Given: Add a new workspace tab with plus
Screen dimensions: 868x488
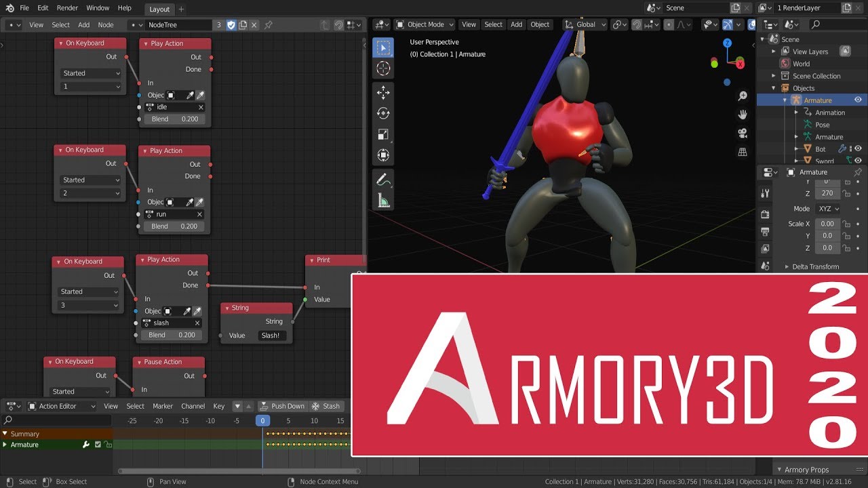Looking at the screenshot, I should pyautogui.click(x=181, y=9).
